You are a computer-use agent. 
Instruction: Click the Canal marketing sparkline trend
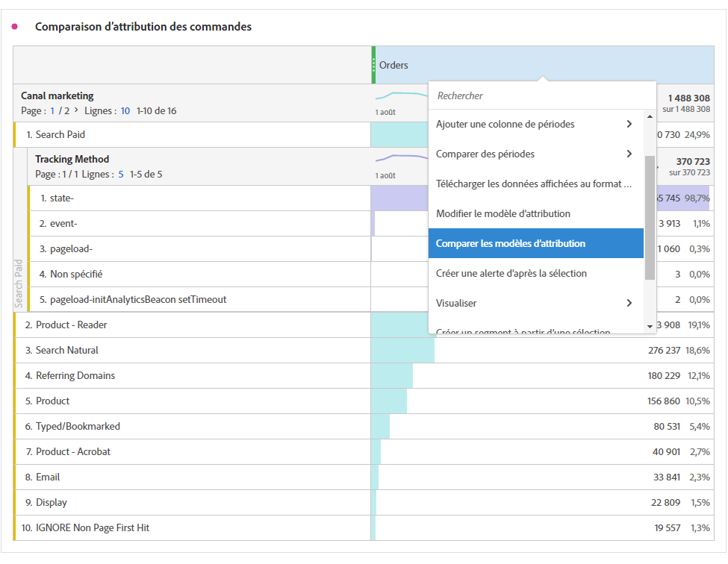coord(399,97)
